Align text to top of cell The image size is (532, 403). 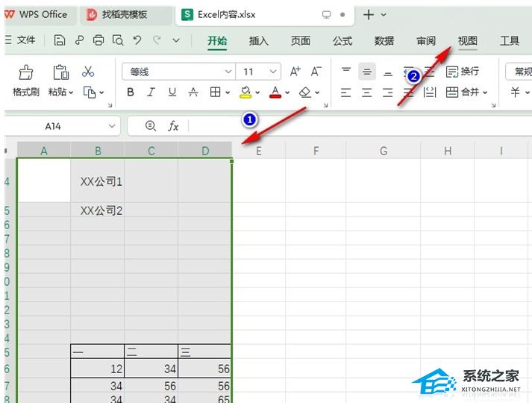[x=346, y=72]
